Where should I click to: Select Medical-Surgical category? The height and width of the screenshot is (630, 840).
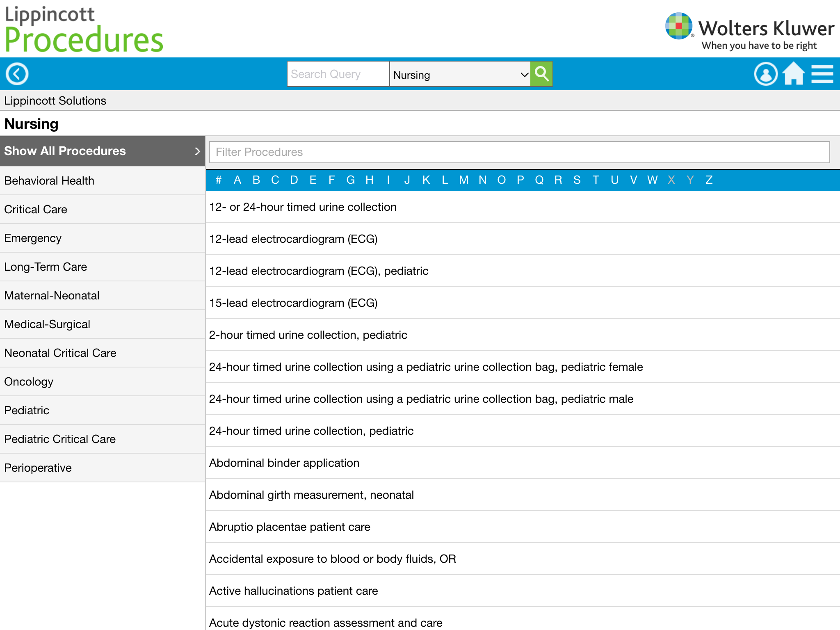point(103,324)
